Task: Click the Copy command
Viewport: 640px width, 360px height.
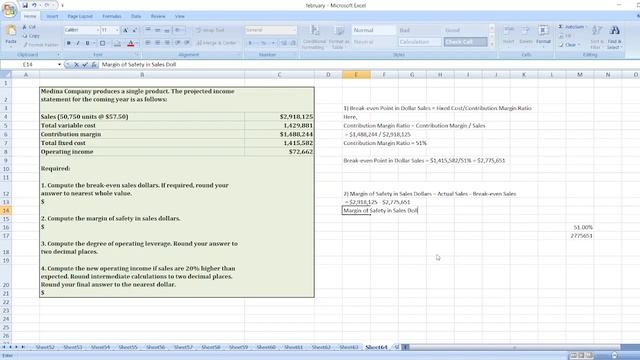Action: (31, 36)
